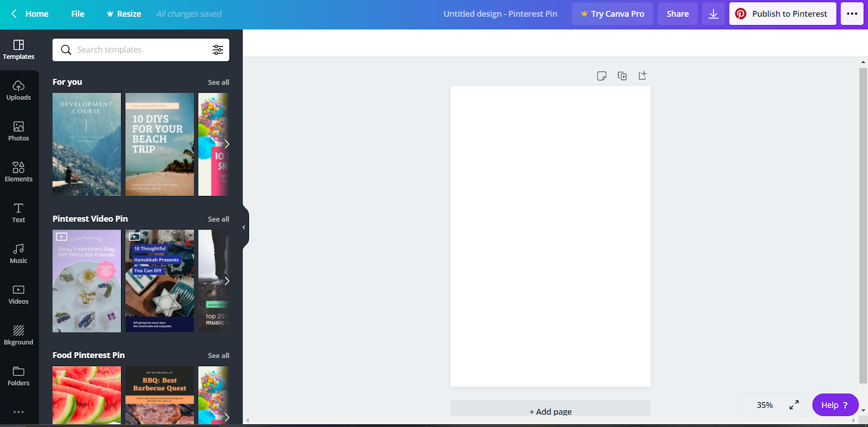Click Try Canva Pro button
Image resolution: width=868 pixels, height=427 pixels.
[x=613, y=14]
